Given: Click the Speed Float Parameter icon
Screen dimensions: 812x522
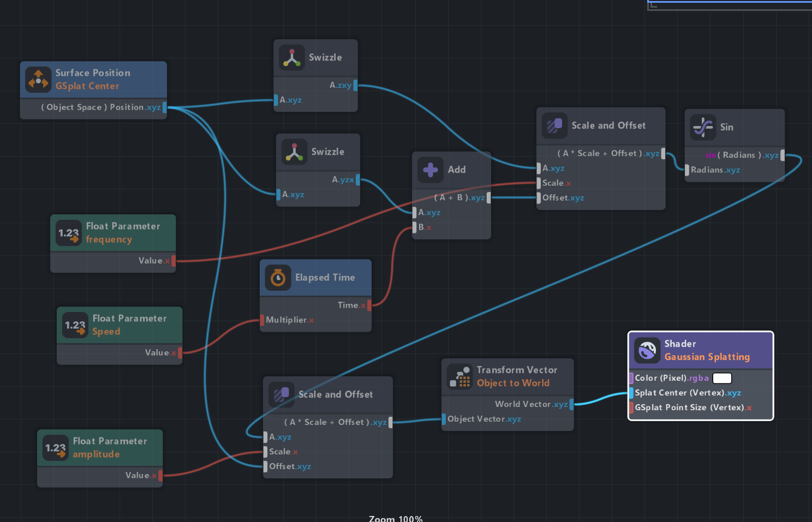Looking at the screenshot, I should click(x=75, y=325).
